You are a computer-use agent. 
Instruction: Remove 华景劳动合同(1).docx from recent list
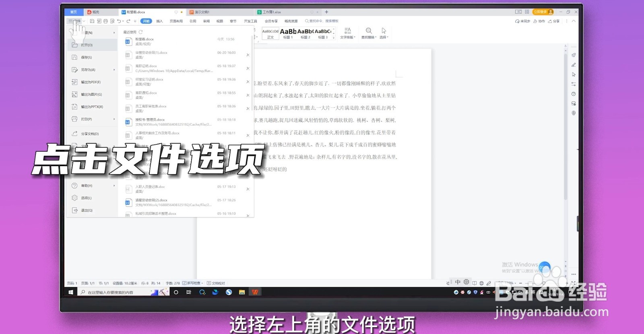(x=248, y=55)
